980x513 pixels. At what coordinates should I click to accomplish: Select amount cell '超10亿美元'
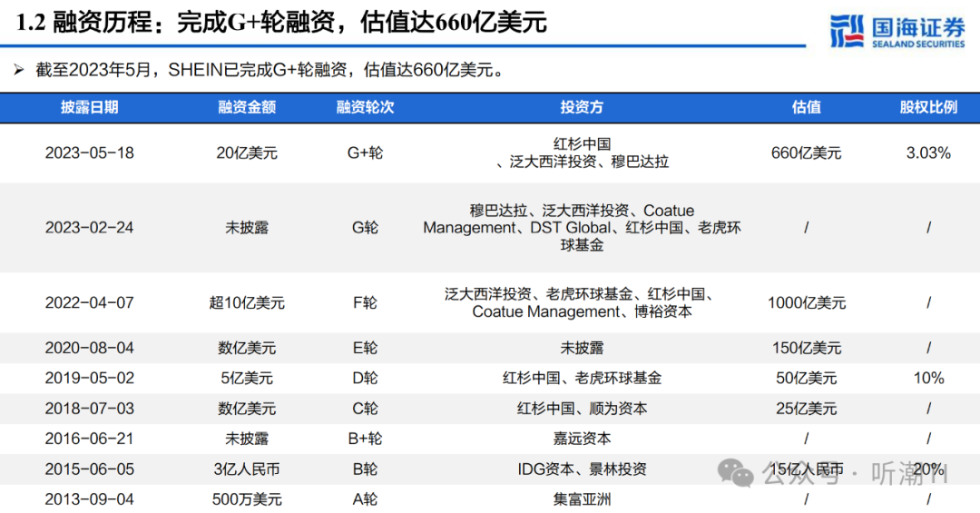[247, 302]
